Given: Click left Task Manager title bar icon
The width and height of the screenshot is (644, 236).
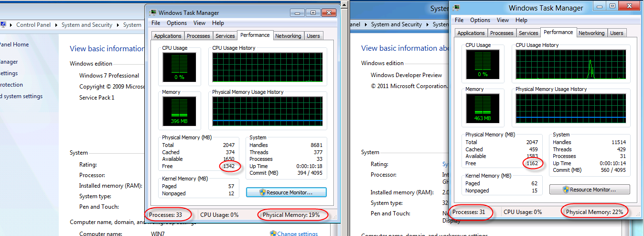Looking at the screenshot, I should (152, 13).
